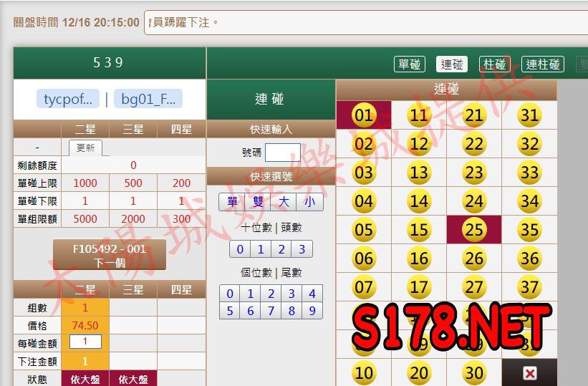Click number ball 04
The image size is (588, 386).
pyautogui.click(x=364, y=201)
